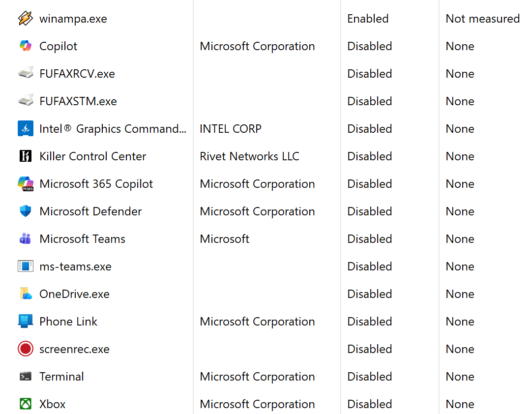Click the OneDrive.exe cloud icon
Image resolution: width=532 pixels, height=414 pixels.
click(25, 294)
